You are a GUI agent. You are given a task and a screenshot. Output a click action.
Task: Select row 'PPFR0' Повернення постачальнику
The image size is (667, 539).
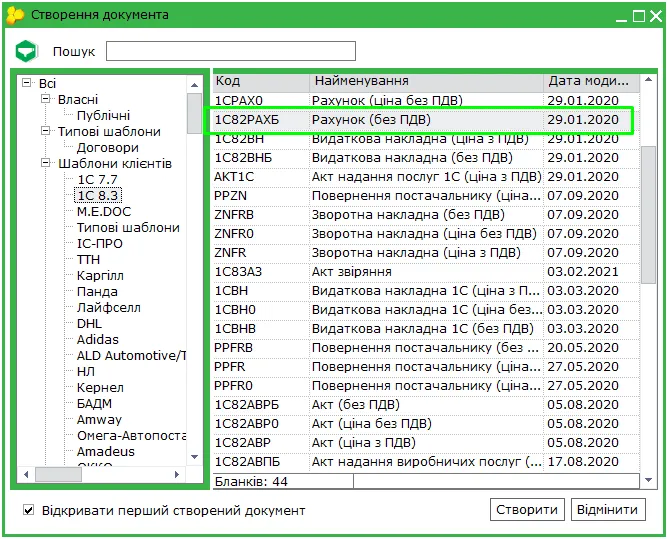tap(426, 386)
